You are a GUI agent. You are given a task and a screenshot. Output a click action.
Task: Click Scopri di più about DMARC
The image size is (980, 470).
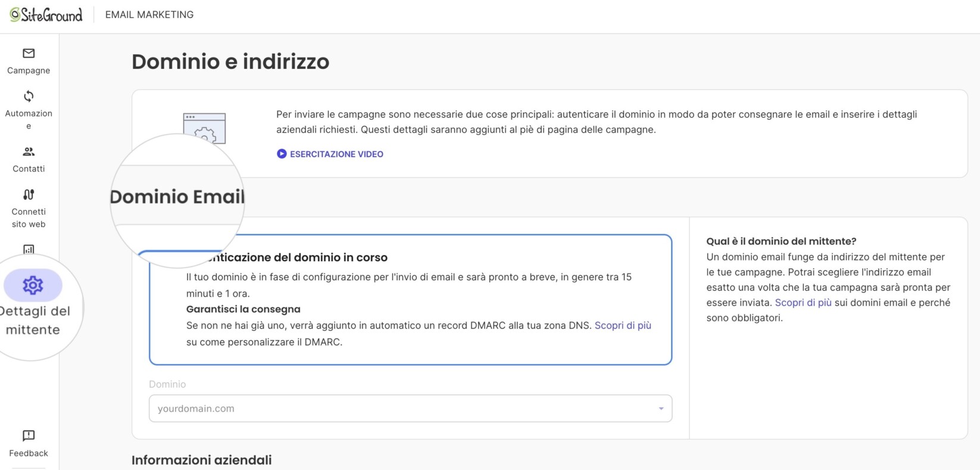coord(623,325)
